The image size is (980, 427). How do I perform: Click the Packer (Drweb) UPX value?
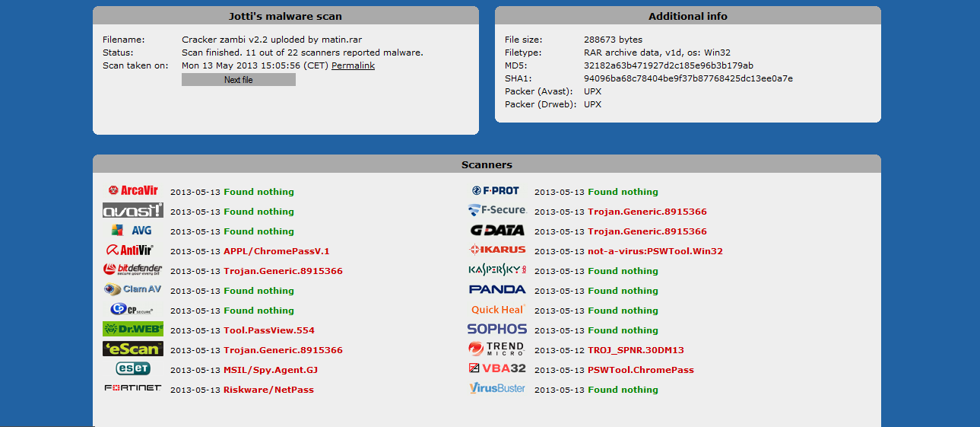(x=592, y=104)
